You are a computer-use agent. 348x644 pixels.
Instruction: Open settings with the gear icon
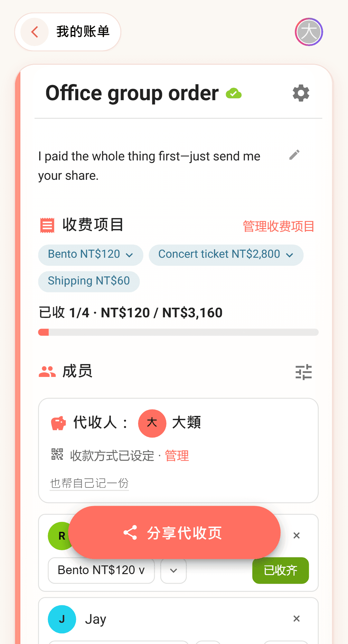coord(301,93)
